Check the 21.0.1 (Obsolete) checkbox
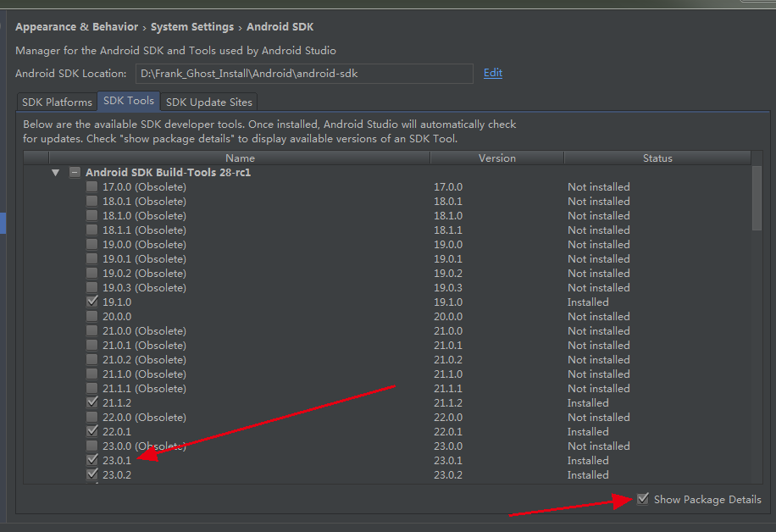776x532 pixels. coord(92,345)
